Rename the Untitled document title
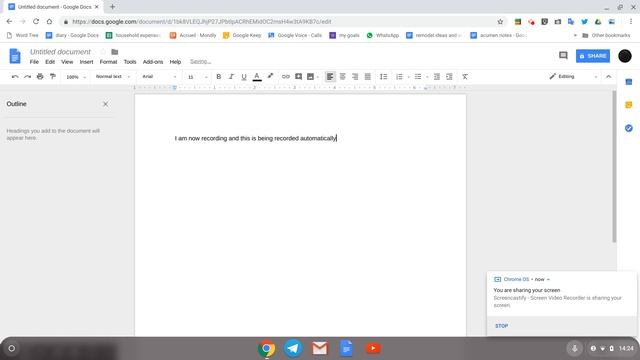Image resolution: width=640 pixels, height=360 pixels. point(60,52)
